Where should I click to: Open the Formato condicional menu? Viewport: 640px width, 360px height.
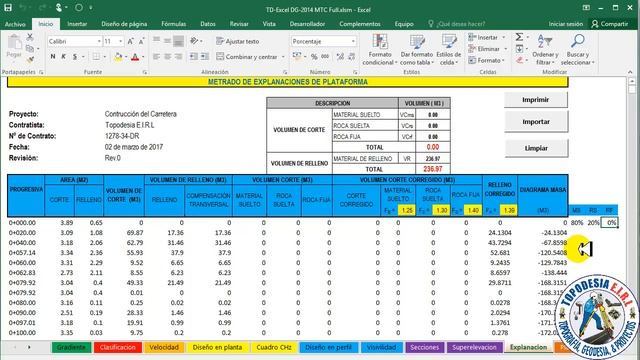[380, 50]
